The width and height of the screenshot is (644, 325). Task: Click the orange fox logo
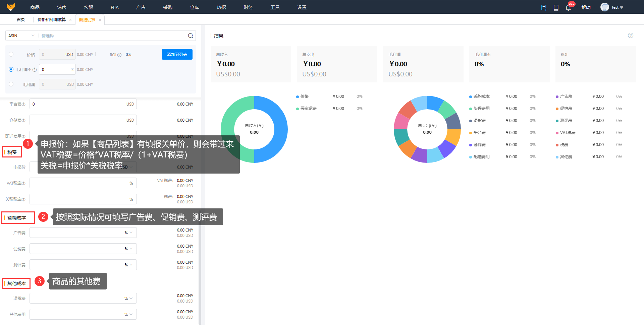(11, 7)
